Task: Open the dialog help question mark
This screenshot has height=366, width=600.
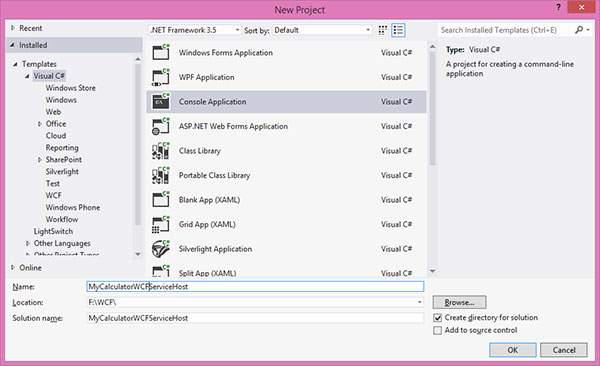Action: click(x=558, y=7)
